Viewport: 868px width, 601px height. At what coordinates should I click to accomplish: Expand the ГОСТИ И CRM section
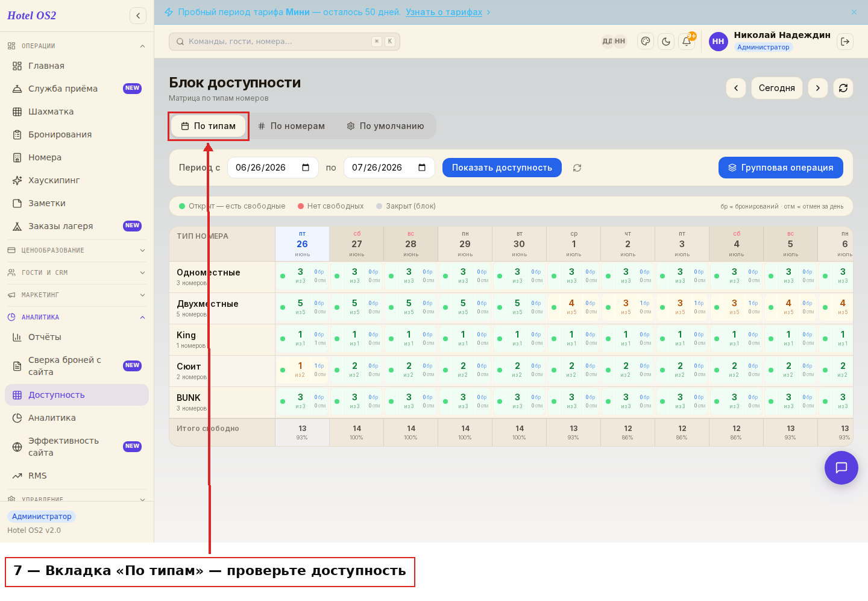click(77, 272)
